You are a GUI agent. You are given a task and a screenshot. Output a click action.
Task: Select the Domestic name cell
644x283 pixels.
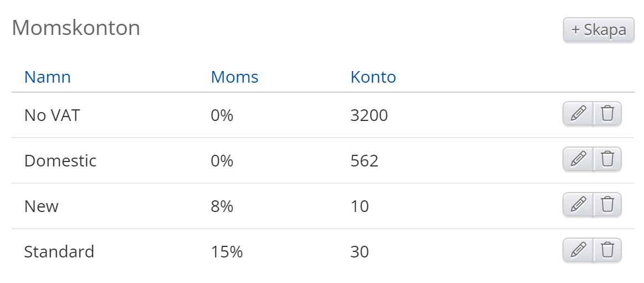60,161
